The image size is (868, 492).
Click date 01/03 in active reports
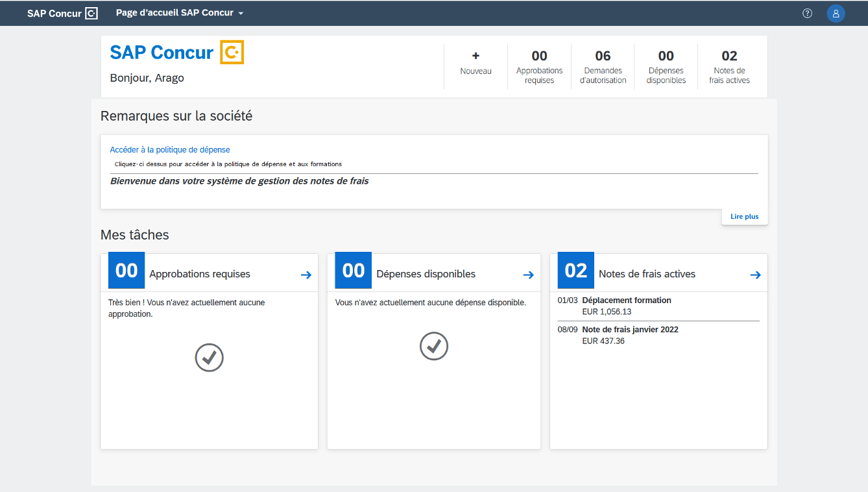coord(568,301)
